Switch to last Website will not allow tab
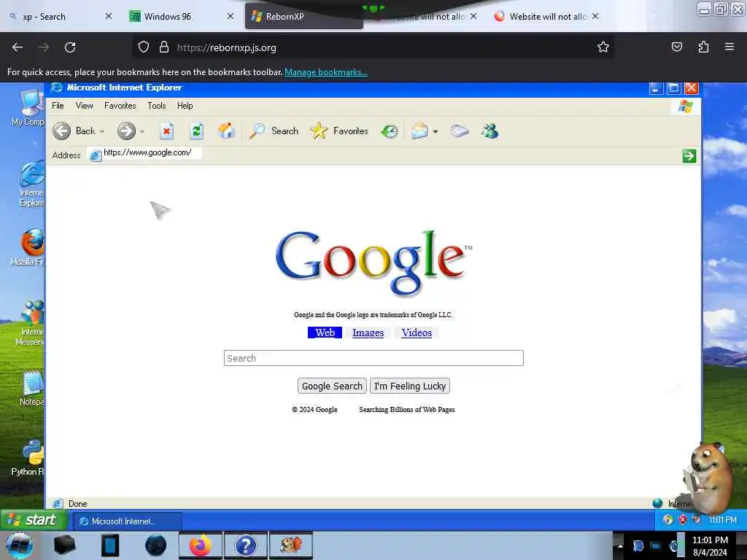 point(547,17)
